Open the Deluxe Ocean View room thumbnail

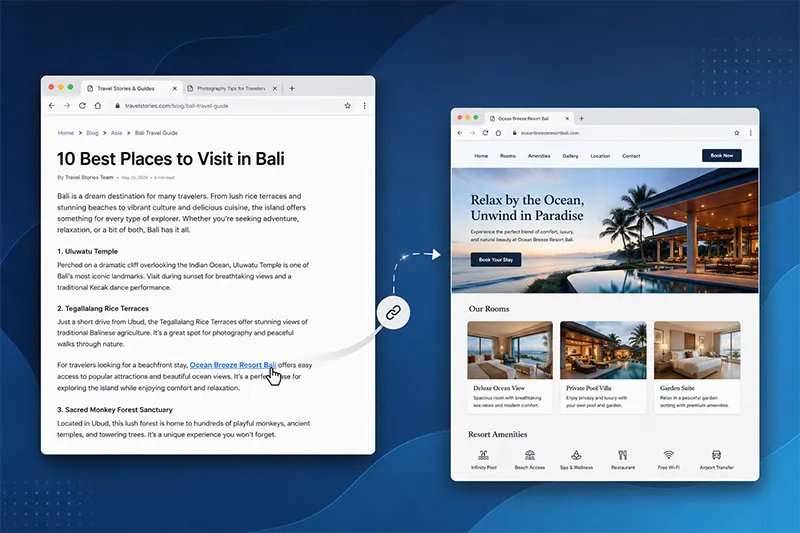point(510,350)
